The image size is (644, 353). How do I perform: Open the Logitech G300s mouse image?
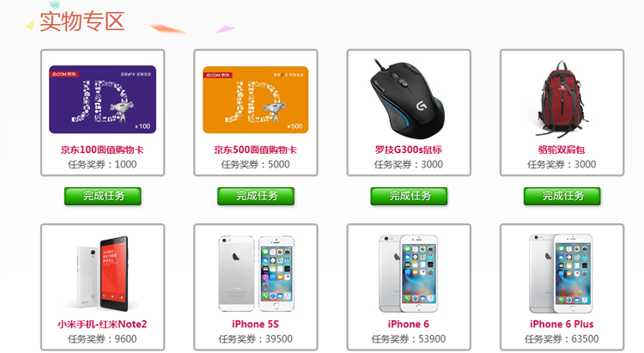click(x=407, y=99)
